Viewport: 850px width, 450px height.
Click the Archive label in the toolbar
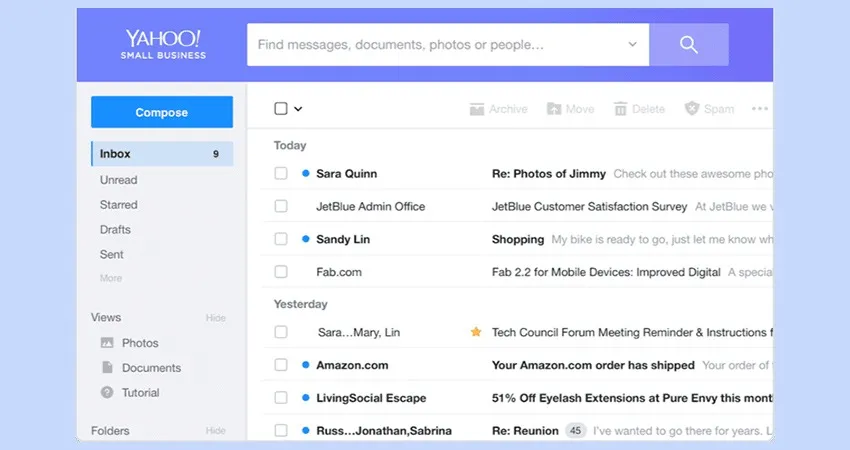508,109
